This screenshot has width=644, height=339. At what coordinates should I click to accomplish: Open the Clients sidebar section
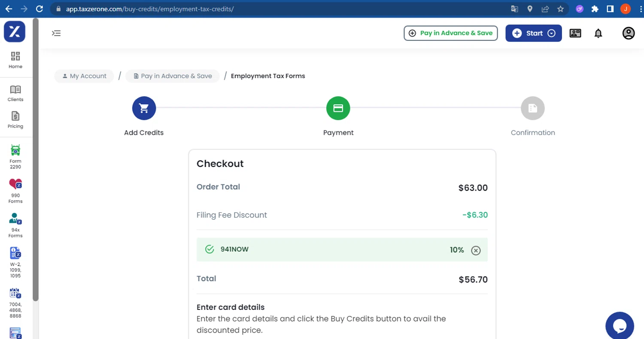click(15, 93)
